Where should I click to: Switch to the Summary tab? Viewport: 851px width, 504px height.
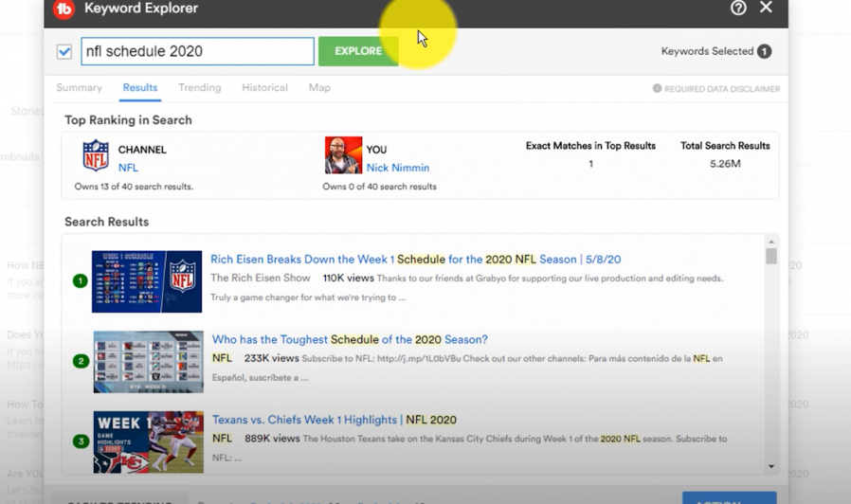pyautogui.click(x=80, y=88)
